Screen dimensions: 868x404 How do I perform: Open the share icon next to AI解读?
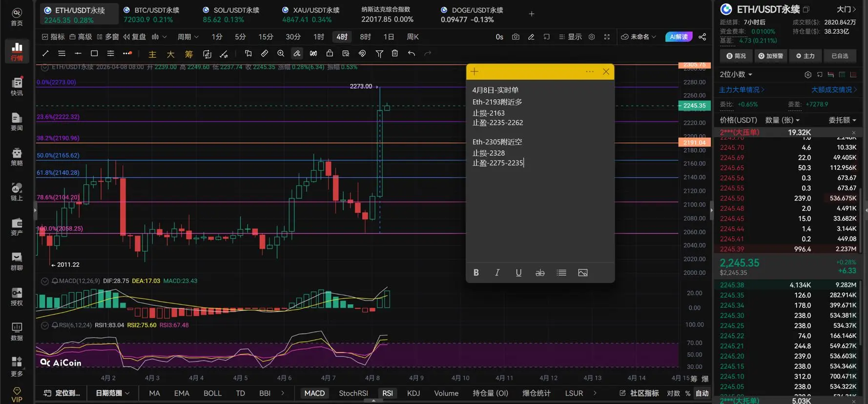tap(702, 37)
